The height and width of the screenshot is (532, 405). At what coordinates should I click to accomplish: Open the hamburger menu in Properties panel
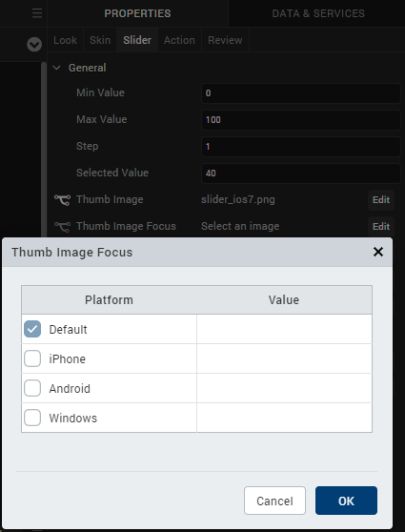37,13
